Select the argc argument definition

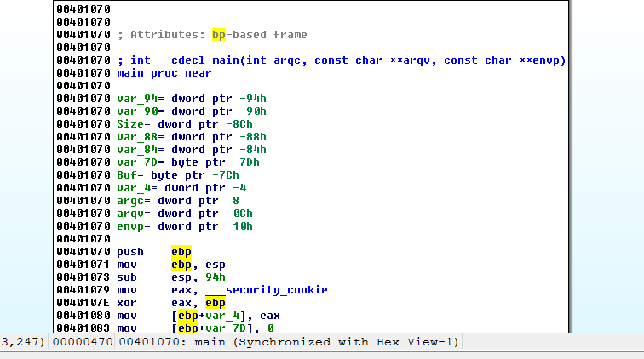click(x=129, y=201)
